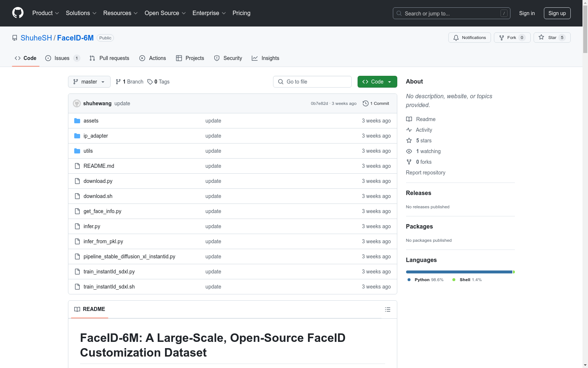Click the GitHub logo icon
The image size is (588, 368).
click(x=18, y=13)
